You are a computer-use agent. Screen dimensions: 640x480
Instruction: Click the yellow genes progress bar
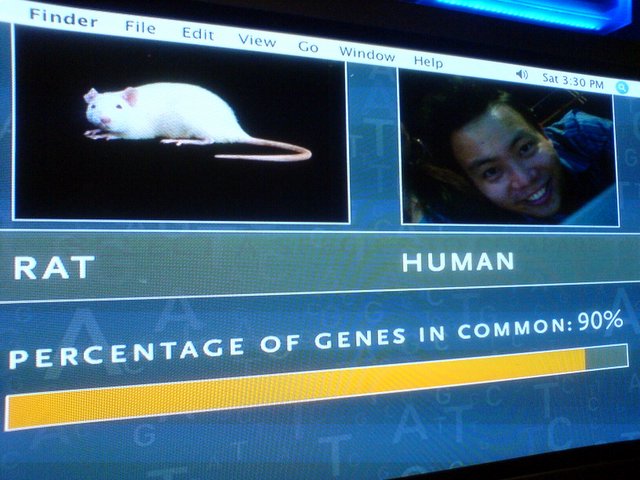317,387
